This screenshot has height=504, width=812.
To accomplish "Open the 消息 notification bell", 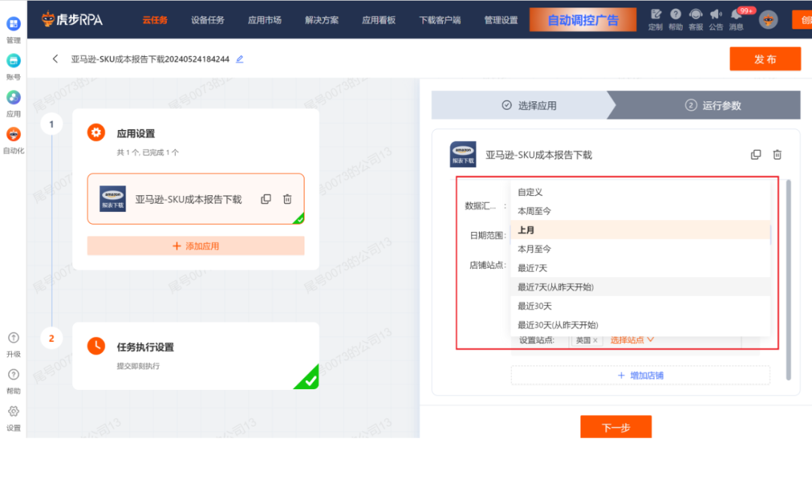I will (736, 14).
